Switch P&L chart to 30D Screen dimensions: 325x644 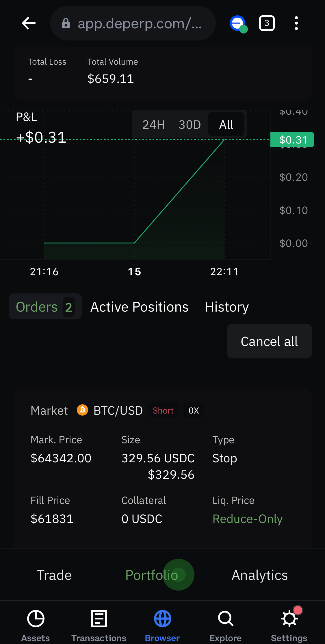point(190,124)
